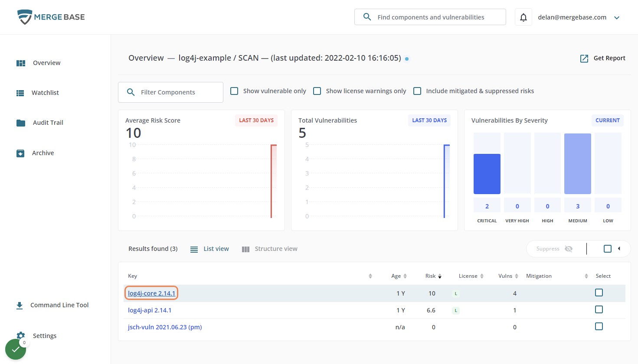The image size is (638, 364).
Task: Click the magnifier icon in Filter Components
Action: click(131, 92)
